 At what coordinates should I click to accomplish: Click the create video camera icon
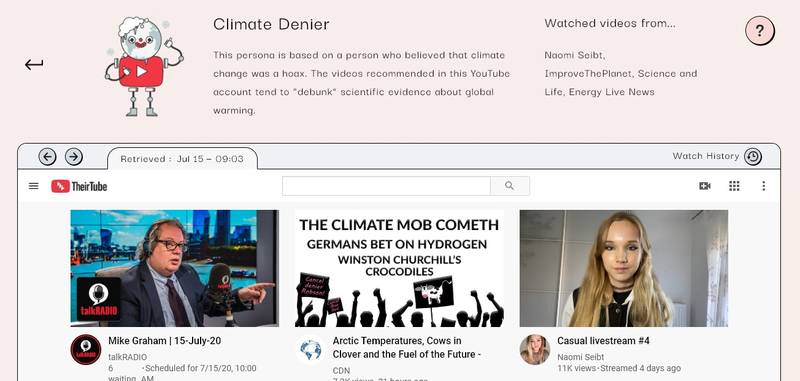(705, 186)
